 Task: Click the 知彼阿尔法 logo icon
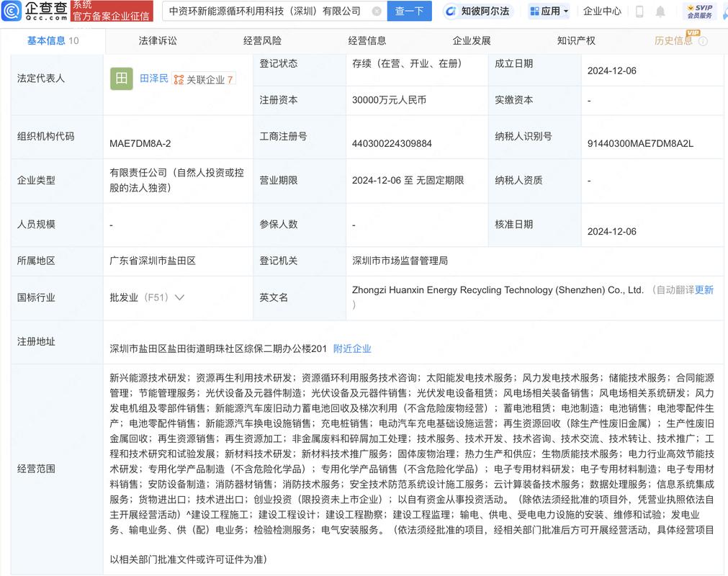pyautogui.click(x=450, y=11)
